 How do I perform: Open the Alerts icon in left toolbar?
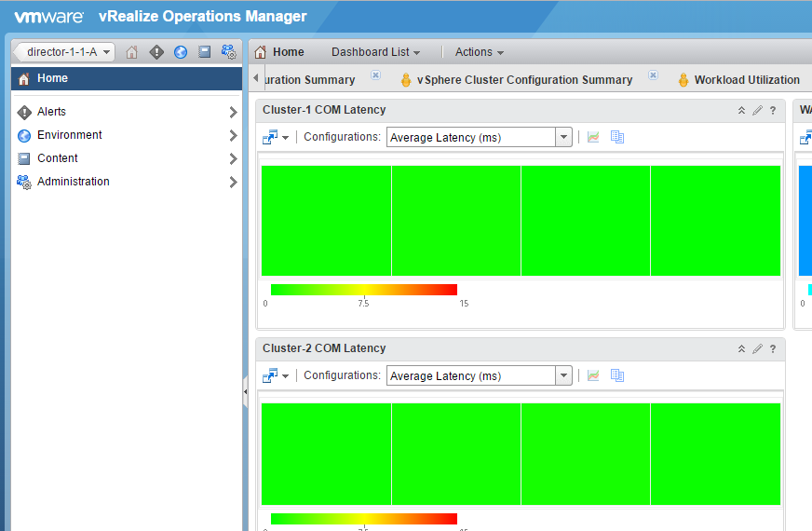[156, 52]
